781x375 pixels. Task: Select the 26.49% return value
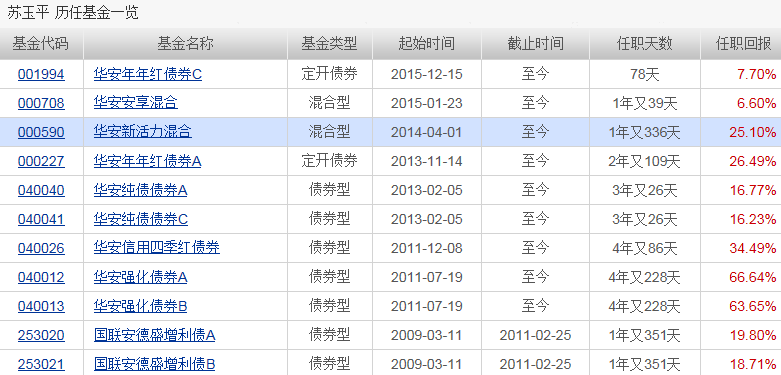click(x=753, y=161)
